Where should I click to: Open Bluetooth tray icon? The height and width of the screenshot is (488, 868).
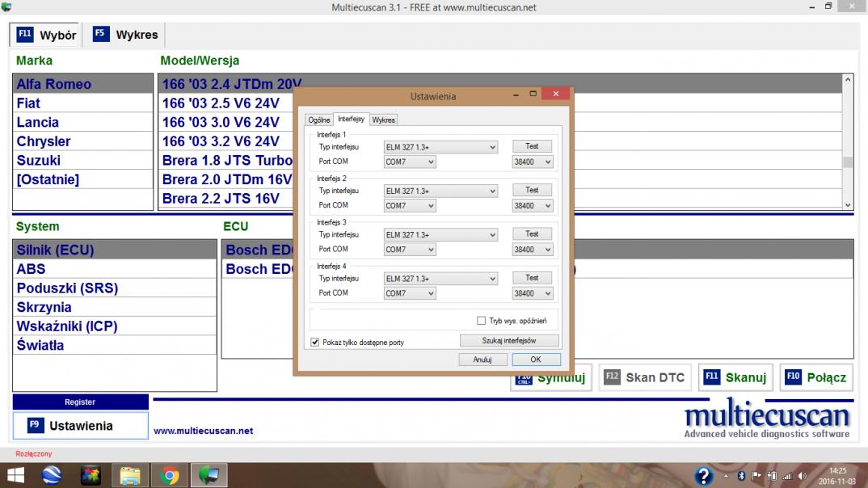741,476
